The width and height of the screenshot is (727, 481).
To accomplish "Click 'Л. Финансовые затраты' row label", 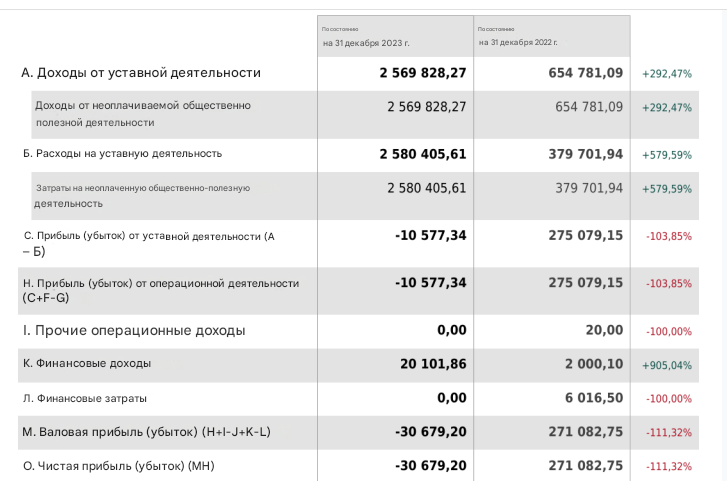I will click(84, 398).
